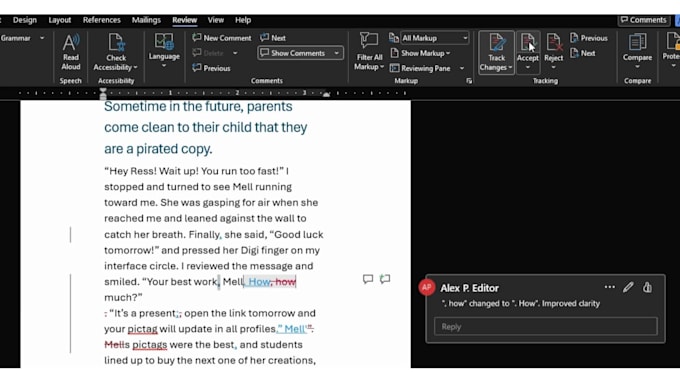Select the Review tab
Screen dimensions: 680x383
[x=184, y=20]
